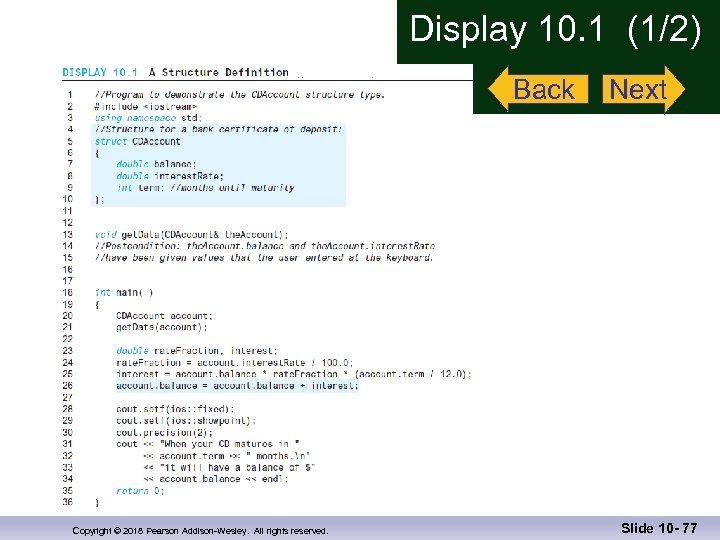This screenshot has width=720, height=540.
Task: Click the 'Slide 10- 77' slide number
Action: [x=659, y=529]
